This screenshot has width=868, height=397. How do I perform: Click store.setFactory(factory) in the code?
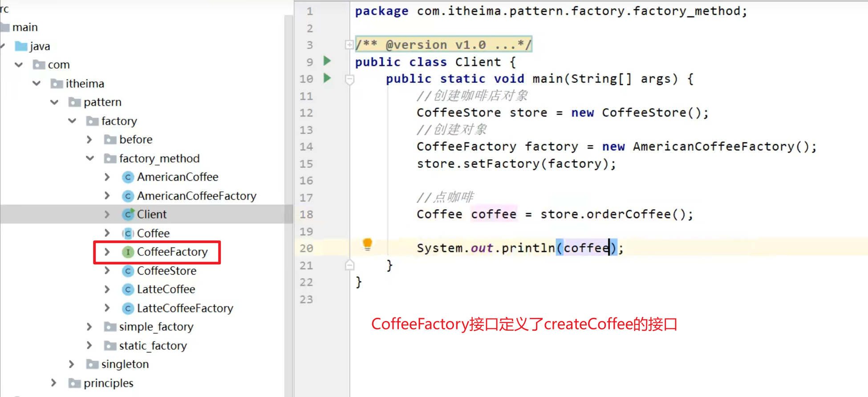click(512, 164)
